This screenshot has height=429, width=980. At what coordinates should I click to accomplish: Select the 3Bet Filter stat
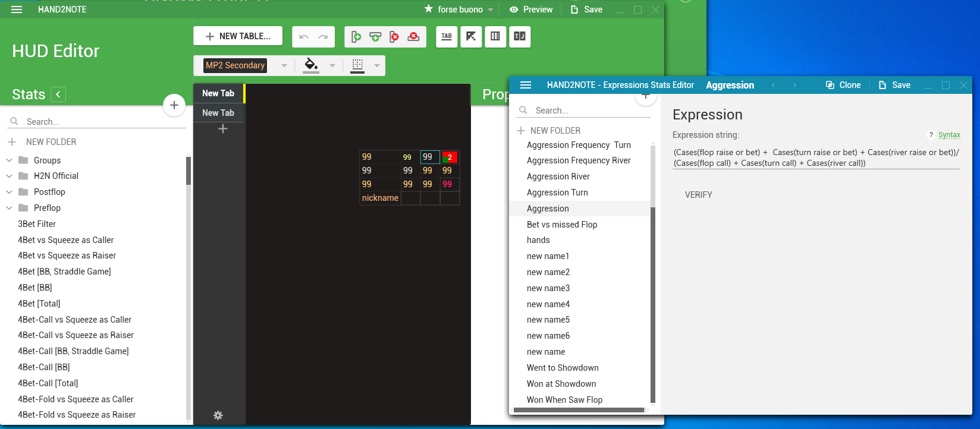(37, 224)
